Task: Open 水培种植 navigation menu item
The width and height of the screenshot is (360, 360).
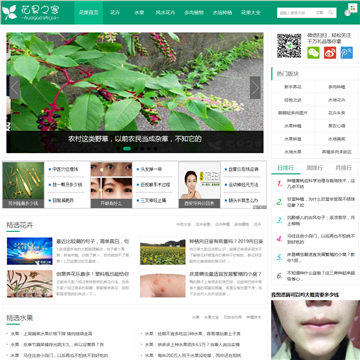Action: pos(222,13)
